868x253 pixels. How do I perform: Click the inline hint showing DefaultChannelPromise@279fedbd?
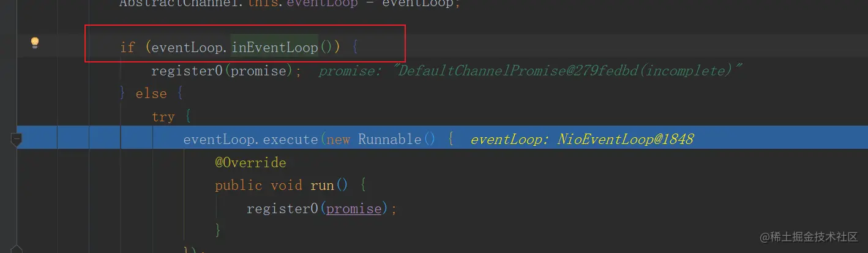pos(529,71)
